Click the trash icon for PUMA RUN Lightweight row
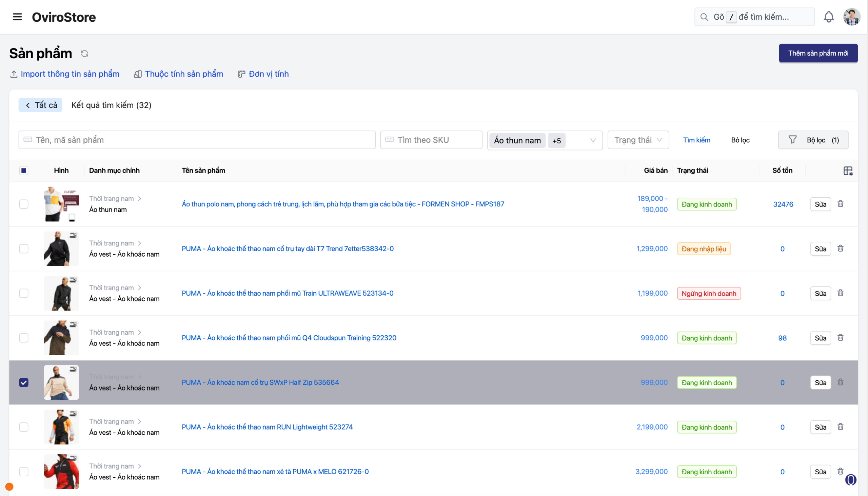Image resolution: width=868 pixels, height=496 pixels. [x=841, y=427]
